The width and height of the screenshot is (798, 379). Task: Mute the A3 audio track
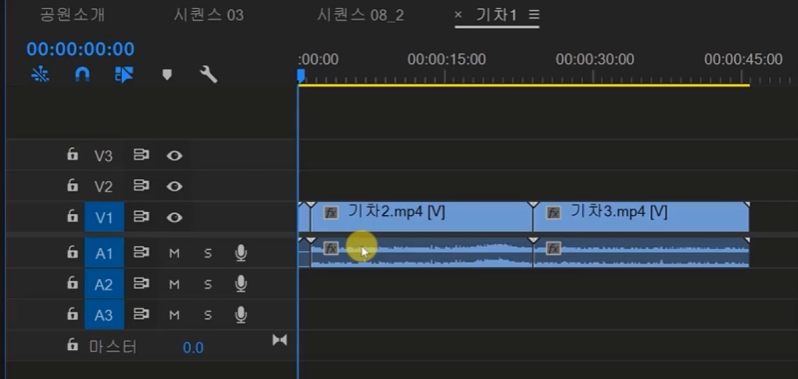pyautogui.click(x=174, y=315)
